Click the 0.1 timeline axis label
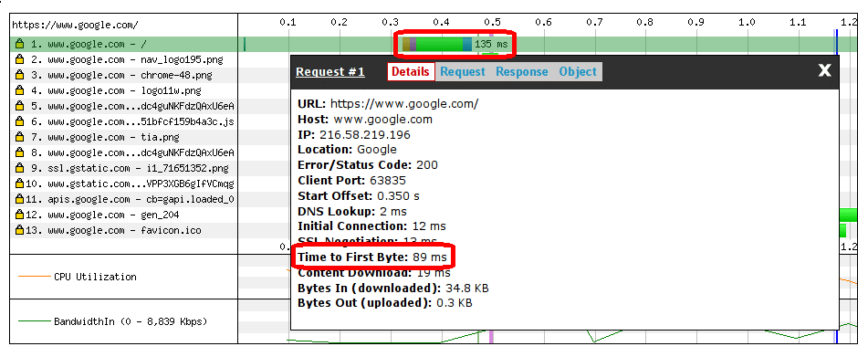The image size is (868, 357). 288,22
